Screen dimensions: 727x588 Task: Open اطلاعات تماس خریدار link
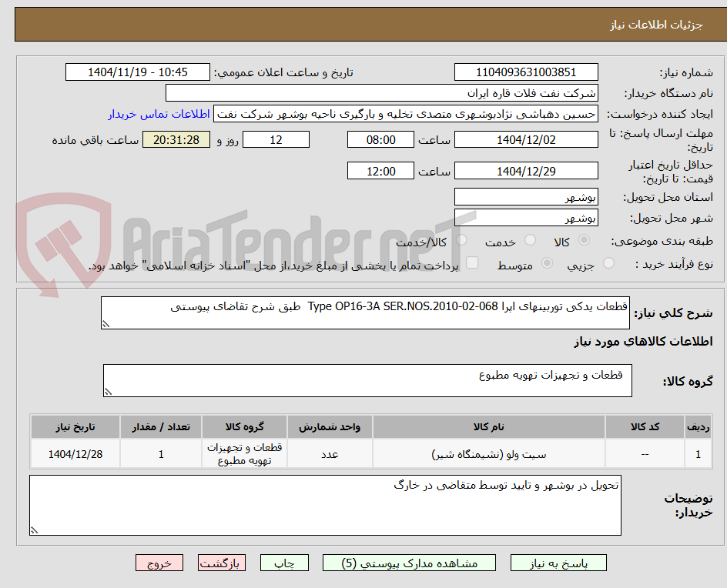point(159,114)
